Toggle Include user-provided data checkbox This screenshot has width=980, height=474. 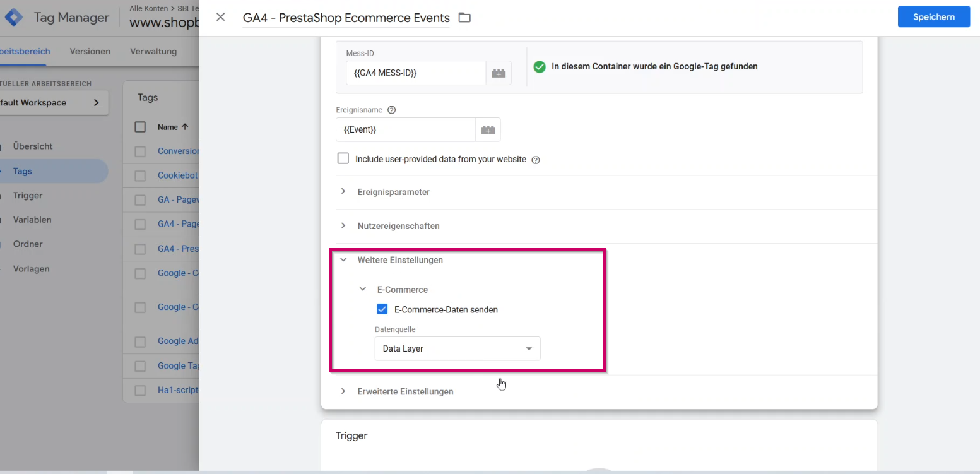[x=343, y=158]
